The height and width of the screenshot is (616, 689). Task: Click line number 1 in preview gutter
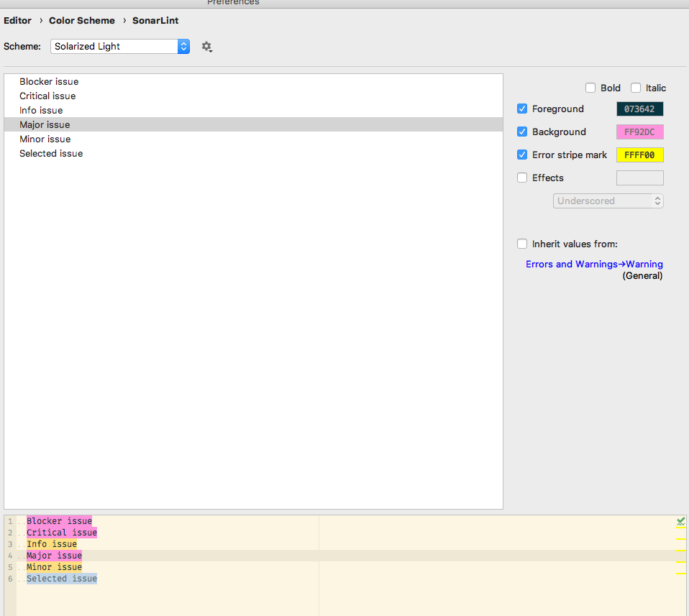click(x=10, y=521)
